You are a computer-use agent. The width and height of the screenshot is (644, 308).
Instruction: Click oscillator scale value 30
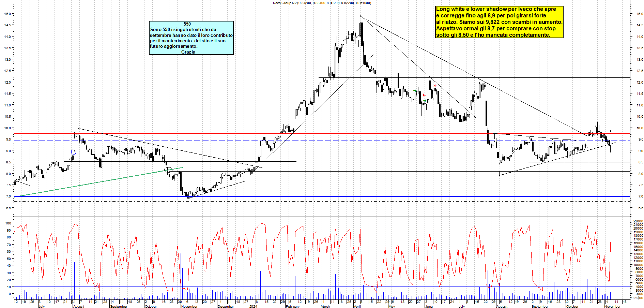(x=9, y=273)
